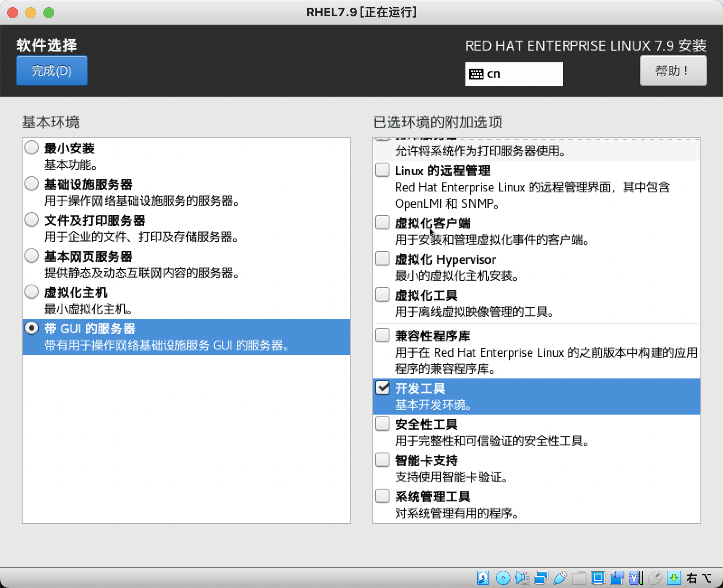Screen dimensions: 723x588
Task: Click the text 用于安装和管理虚拟化事件的客户端。
Action: click(492, 240)
